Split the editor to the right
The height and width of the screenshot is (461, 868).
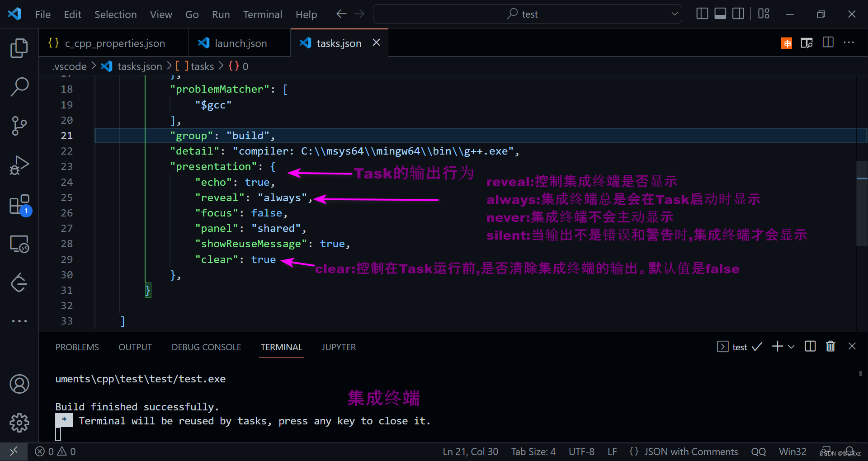point(828,43)
